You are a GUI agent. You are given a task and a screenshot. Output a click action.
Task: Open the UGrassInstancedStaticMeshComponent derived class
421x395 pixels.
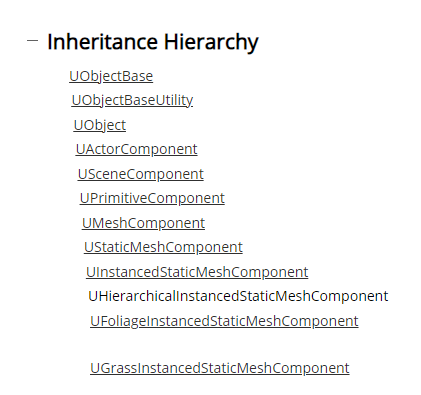[x=220, y=368]
